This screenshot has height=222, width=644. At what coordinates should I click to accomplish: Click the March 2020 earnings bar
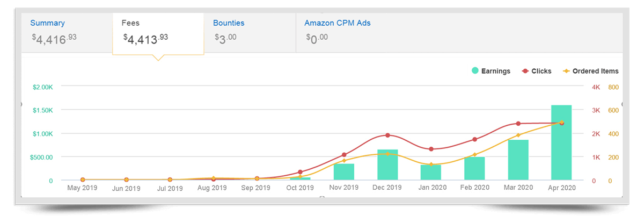point(518,160)
